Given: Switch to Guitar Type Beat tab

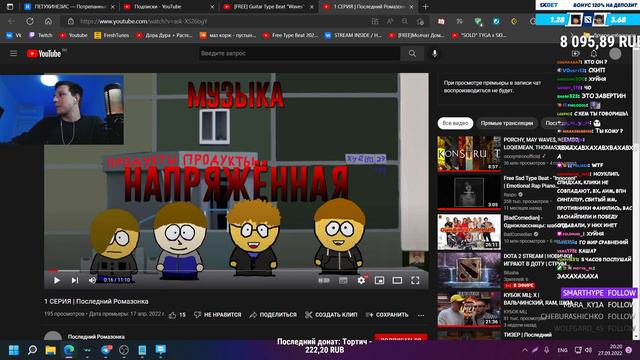Looking at the screenshot, I should coord(269,7).
